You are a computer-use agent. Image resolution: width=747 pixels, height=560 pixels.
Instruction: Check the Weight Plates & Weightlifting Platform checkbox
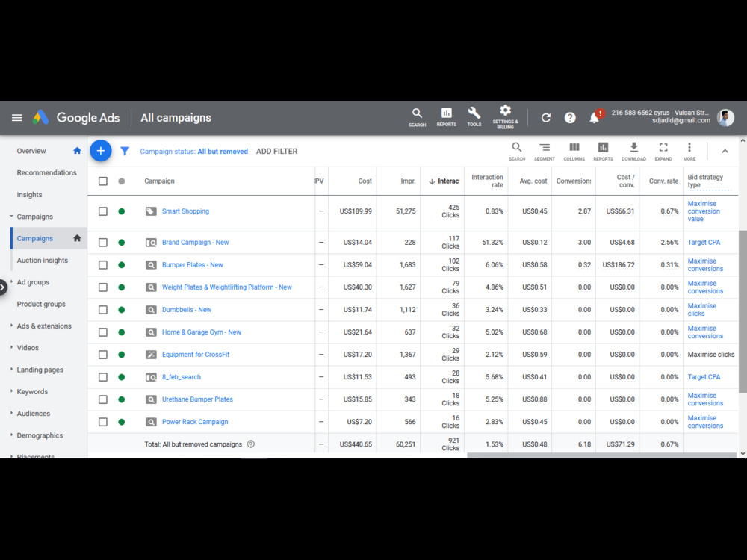click(103, 287)
